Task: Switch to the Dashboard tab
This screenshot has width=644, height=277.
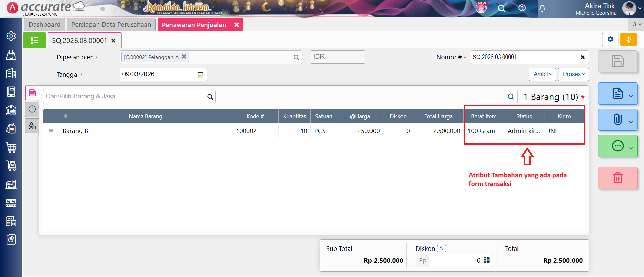Action: pos(44,25)
